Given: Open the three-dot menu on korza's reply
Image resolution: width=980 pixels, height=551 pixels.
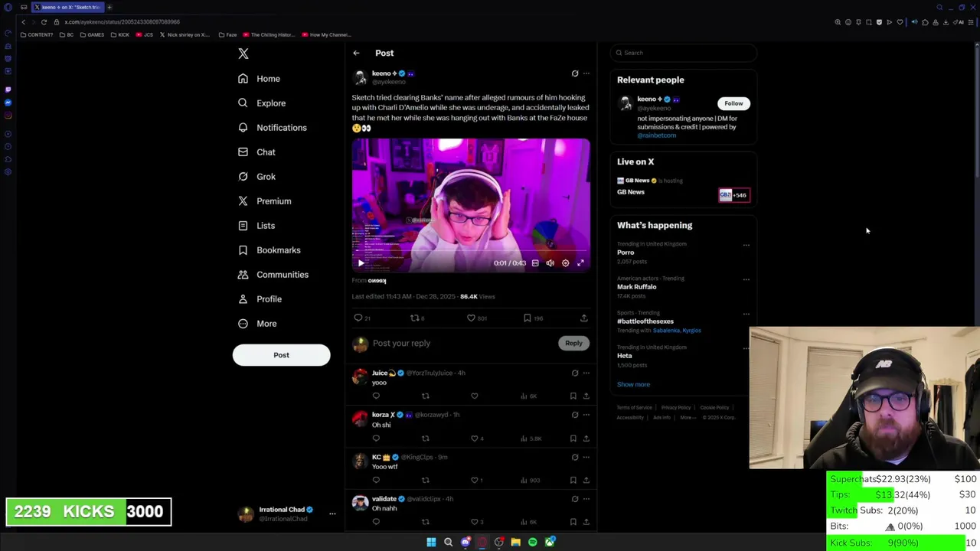Looking at the screenshot, I should click(586, 415).
